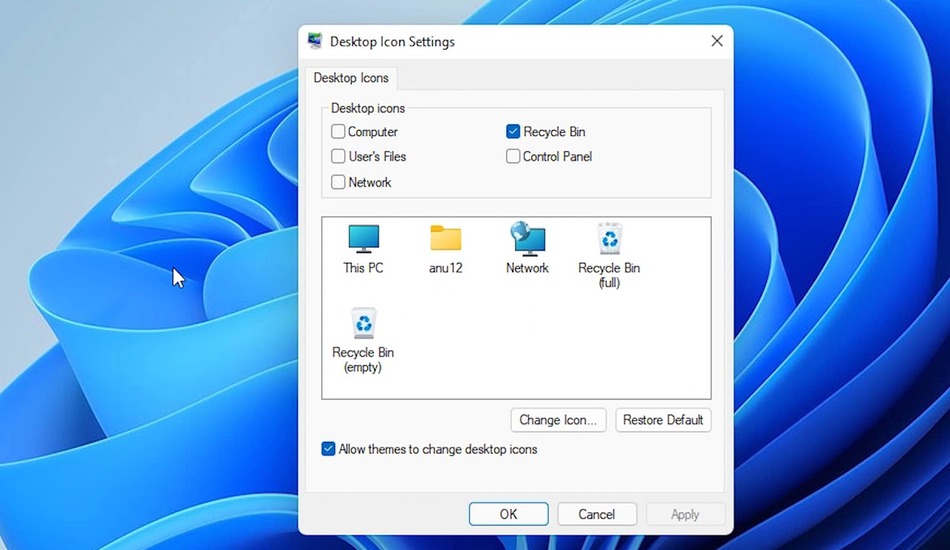This screenshot has width=950, height=550.
Task: Select the Network globe icon in preview list
Action: (x=527, y=240)
